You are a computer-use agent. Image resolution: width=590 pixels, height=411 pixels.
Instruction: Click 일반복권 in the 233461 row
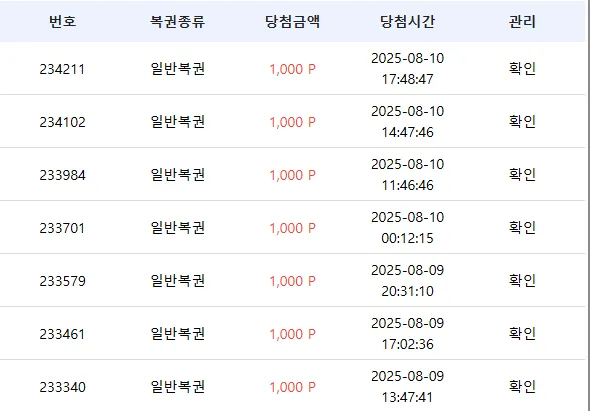177,333
